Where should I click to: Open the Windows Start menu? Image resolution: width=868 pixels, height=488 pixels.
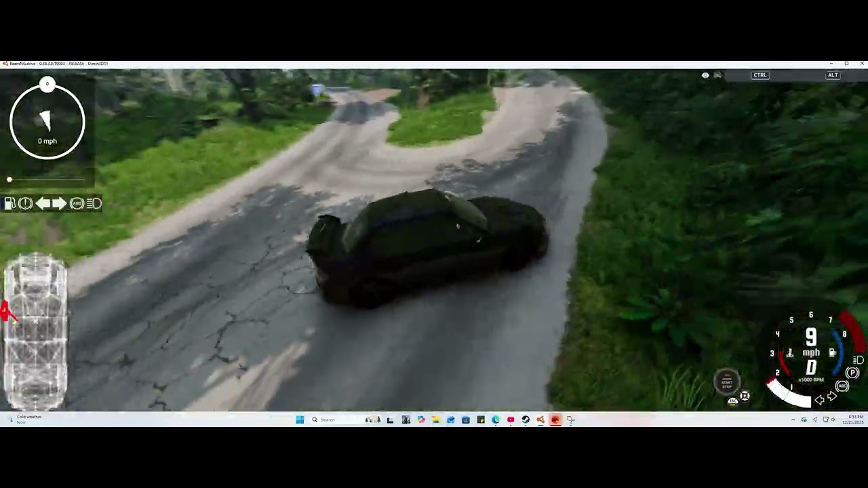300,420
